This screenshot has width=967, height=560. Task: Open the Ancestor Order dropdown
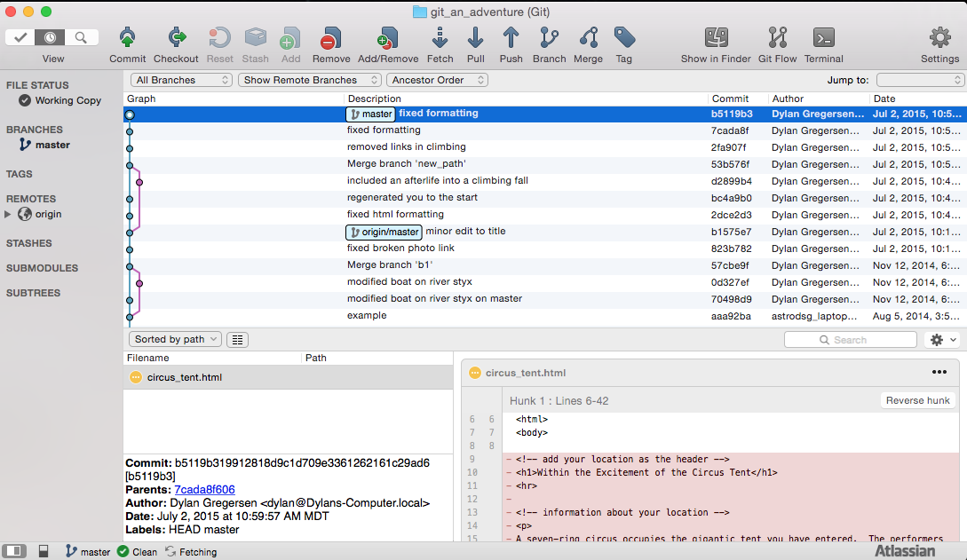(x=437, y=80)
